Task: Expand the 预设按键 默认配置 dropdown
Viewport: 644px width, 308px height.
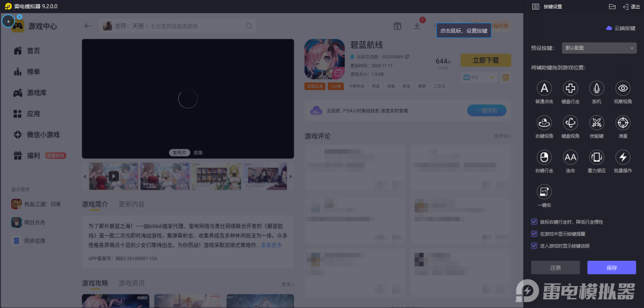Action: [x=599, y=48]
